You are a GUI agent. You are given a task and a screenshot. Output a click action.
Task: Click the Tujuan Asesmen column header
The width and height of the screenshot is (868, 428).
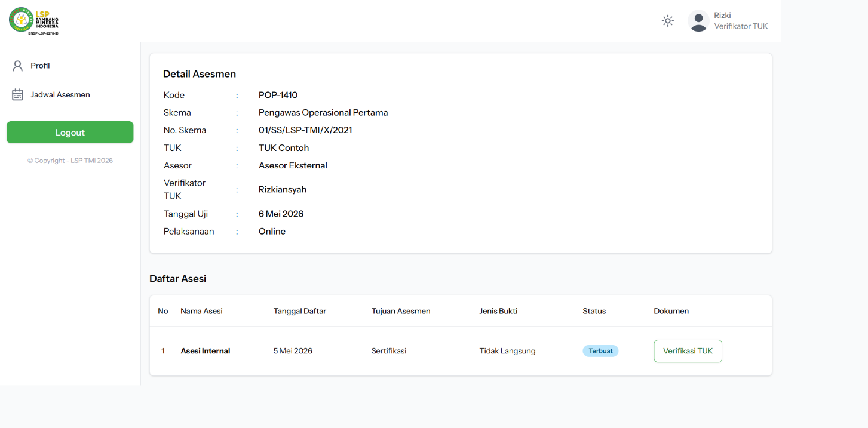coord(401,311)
